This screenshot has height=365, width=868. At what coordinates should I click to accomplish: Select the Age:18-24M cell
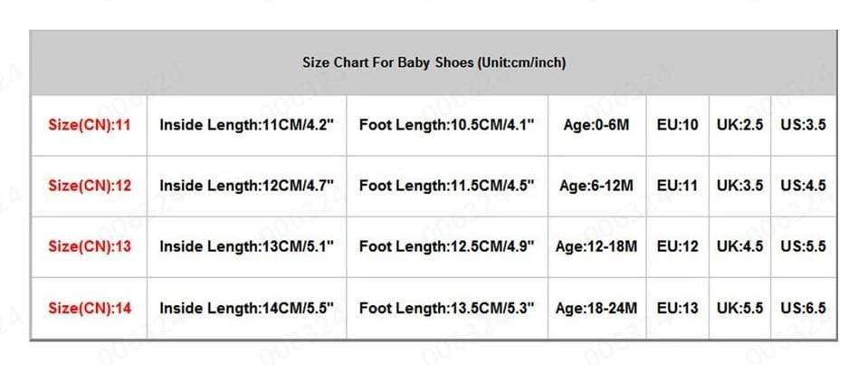click(x=596, y=308)
